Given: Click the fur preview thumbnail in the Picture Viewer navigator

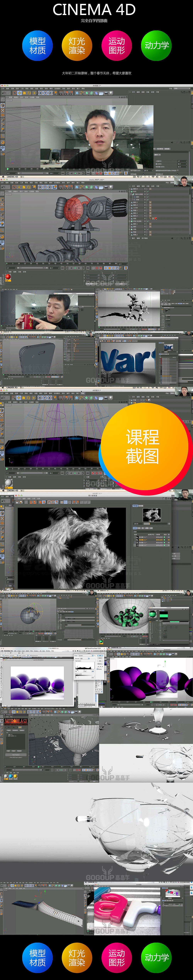Looking at the screenshot, I should coord(152,515).
